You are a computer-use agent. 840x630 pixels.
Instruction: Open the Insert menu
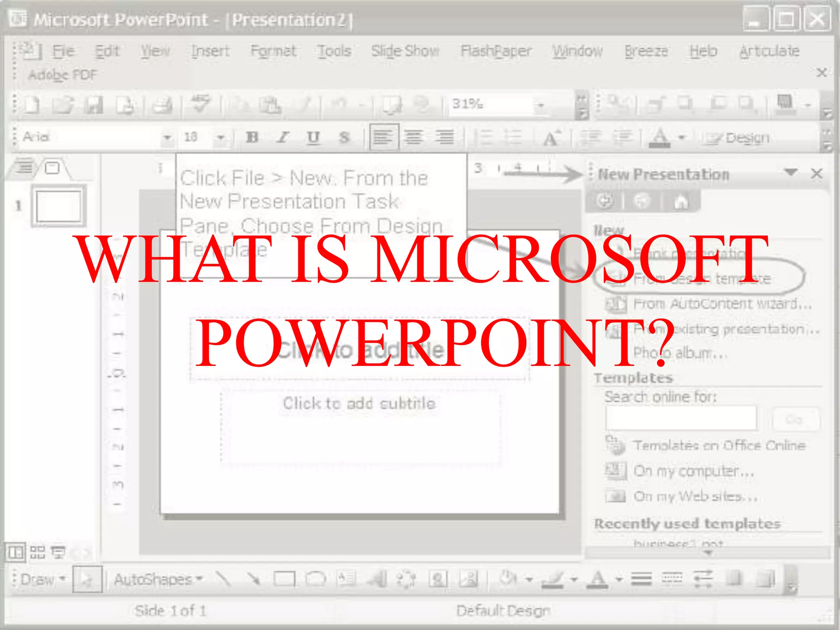coord(210,51)
